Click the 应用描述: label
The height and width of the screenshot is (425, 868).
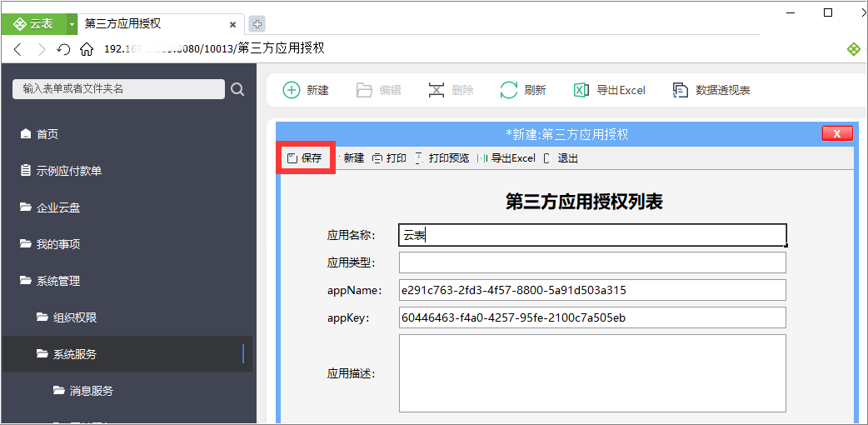click(x=351, y=374)
